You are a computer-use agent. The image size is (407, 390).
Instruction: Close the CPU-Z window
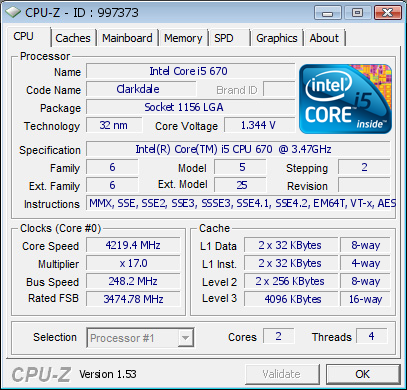[x=387, y=13]
